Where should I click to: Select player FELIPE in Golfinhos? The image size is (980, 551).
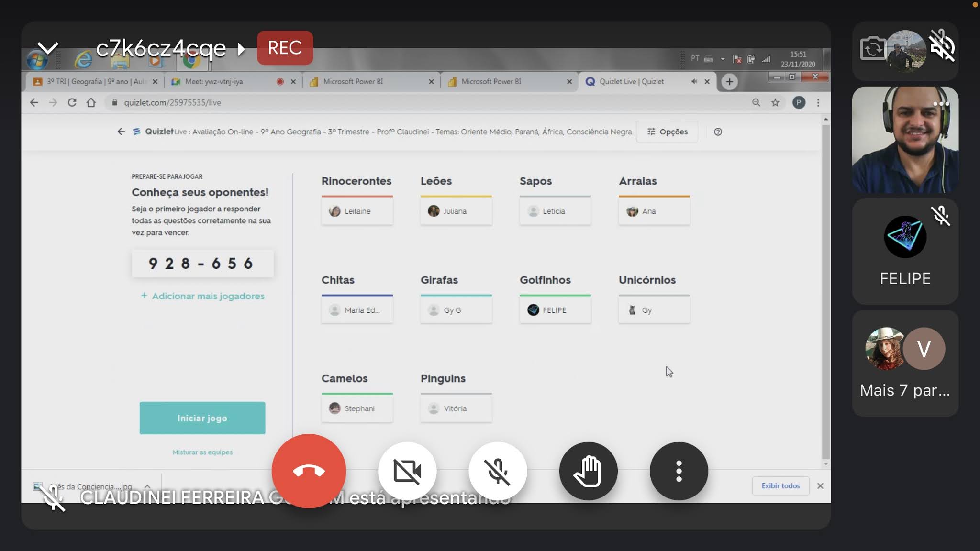(x=555, y=310)
